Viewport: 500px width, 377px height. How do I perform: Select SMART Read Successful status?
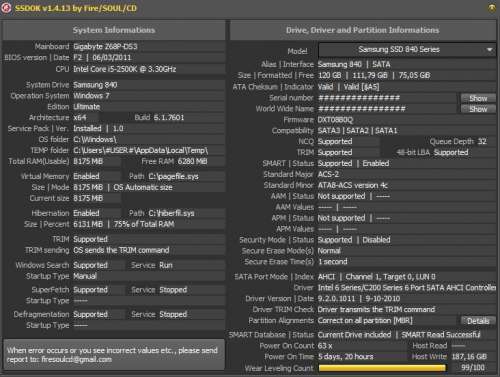pyautogui.click(x=441, y=335)
